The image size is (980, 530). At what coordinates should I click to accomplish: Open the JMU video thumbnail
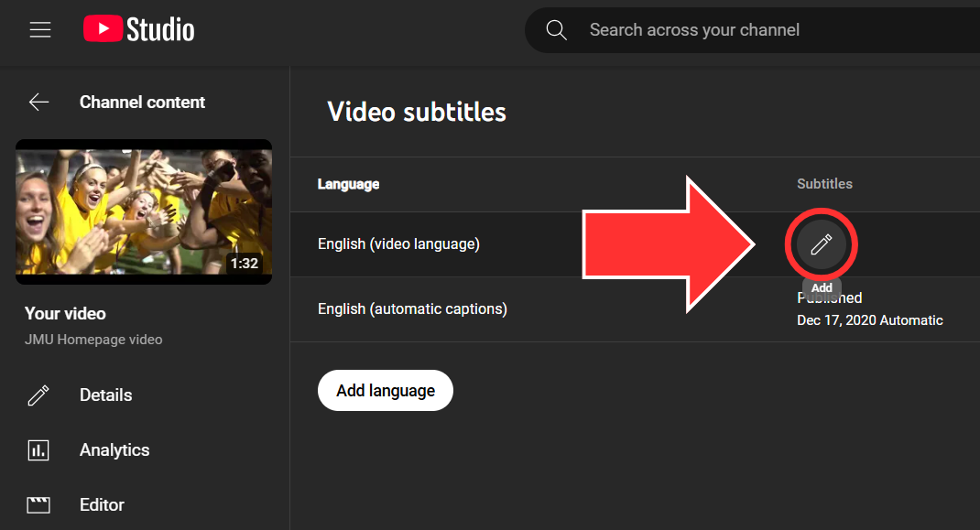click(144, 211)
